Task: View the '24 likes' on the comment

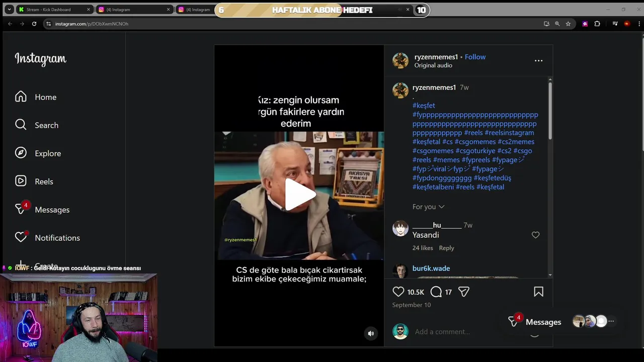Action: point(423,248)
